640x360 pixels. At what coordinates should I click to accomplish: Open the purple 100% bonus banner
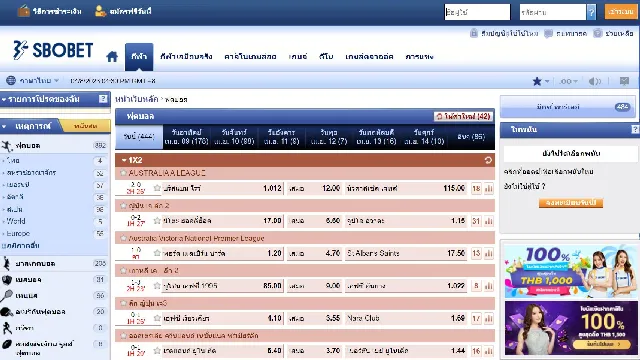[571, 328]
